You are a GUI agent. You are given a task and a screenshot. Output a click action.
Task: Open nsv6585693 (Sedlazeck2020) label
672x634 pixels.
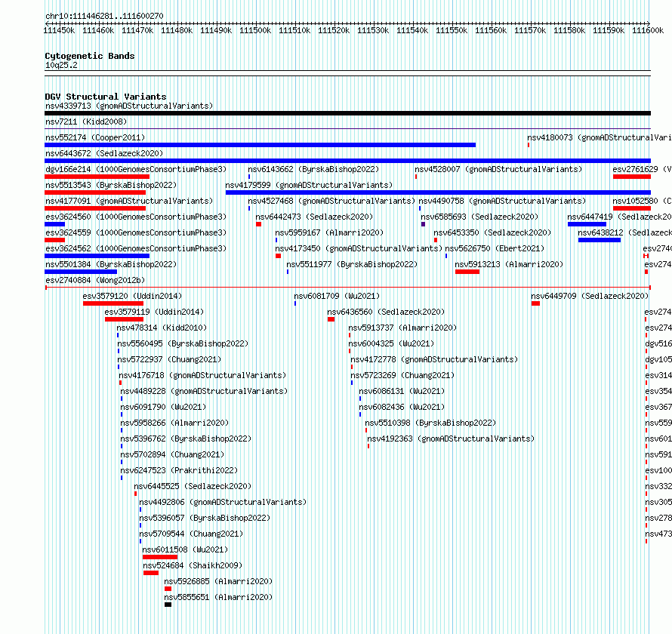(479, 217)
